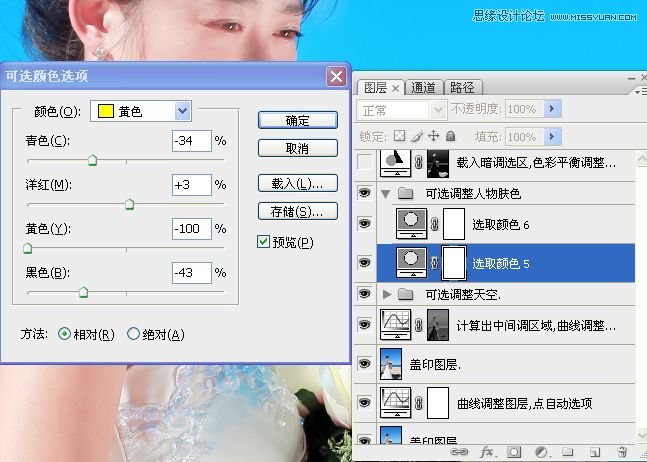Select the 绝对(A) method radio button
647x462 pixels.
[x=133, y=333]
